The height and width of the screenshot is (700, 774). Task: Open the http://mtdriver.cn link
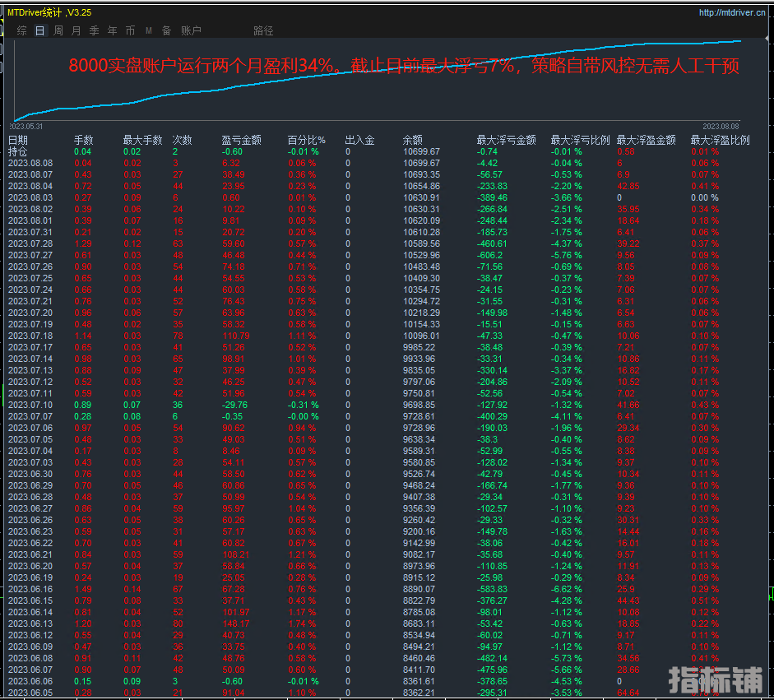[x=732, y=12]
